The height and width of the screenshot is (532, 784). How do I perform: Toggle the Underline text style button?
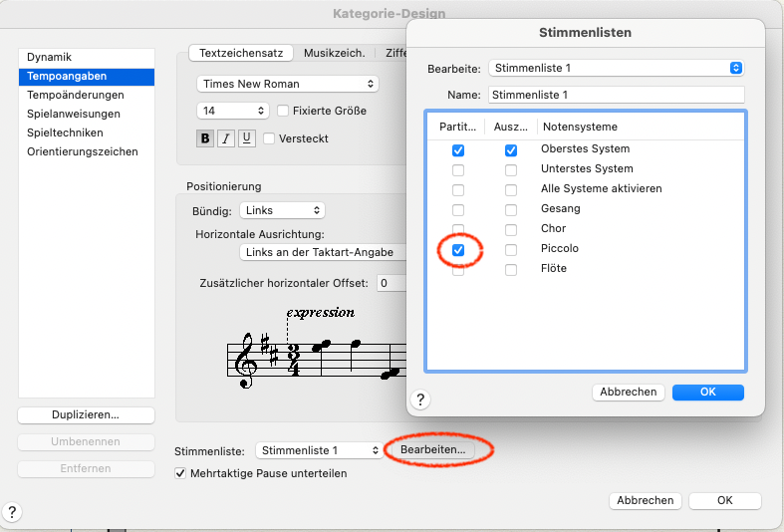point(246,138)
